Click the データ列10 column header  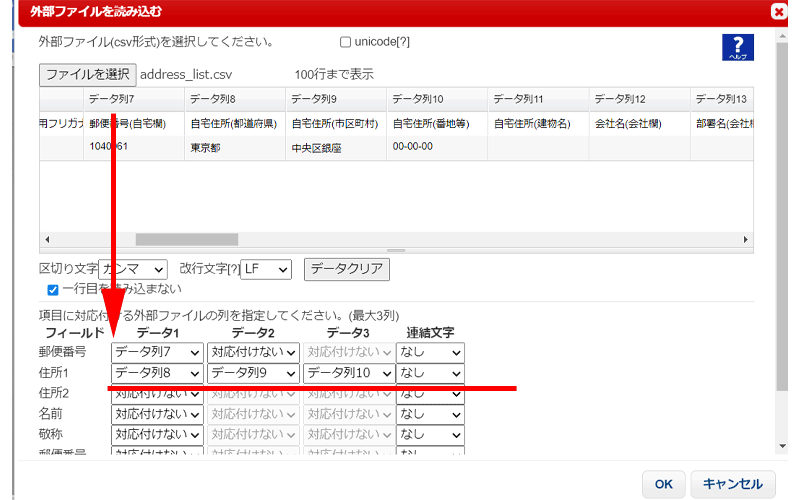(x=437, y=99)
